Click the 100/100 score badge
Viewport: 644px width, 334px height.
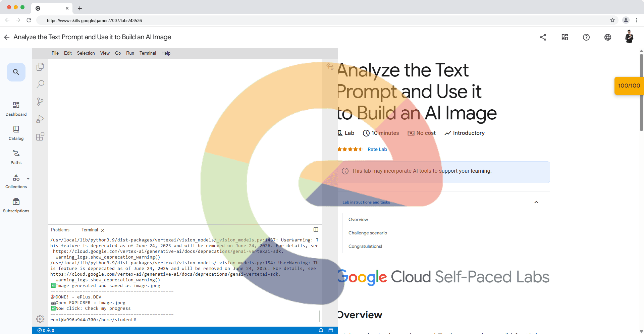(x=629, y=86)
